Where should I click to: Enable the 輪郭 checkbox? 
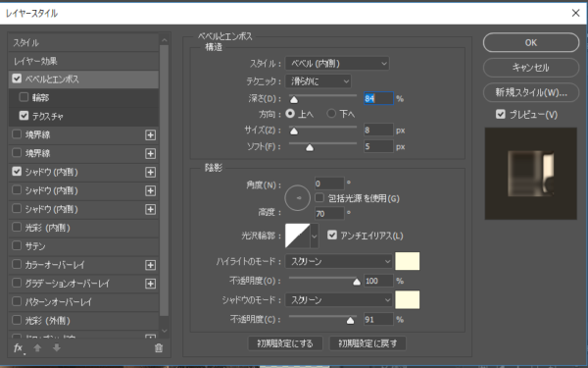pos(24,97)
